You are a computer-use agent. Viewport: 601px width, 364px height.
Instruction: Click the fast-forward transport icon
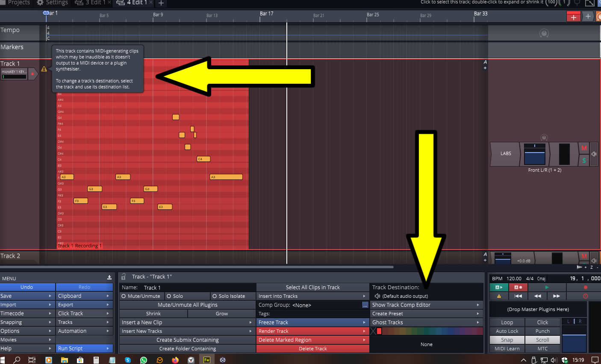click(556, 296)
